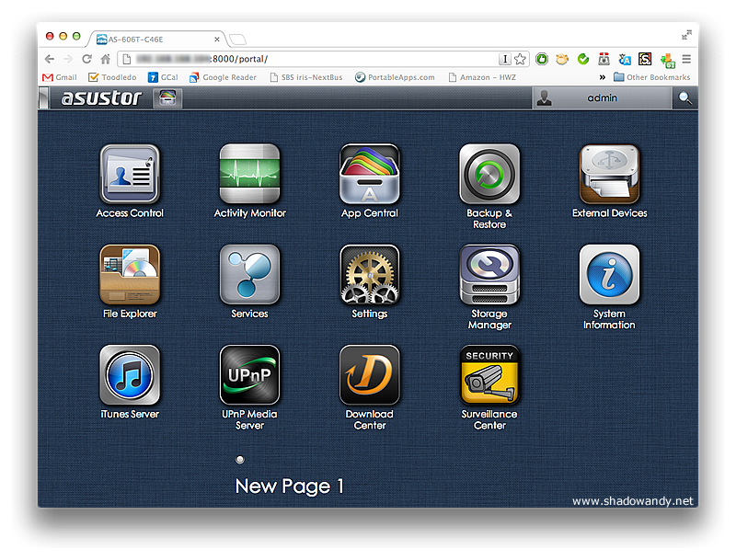Image resolution: width=736 pixels, height=560 pixels.
Task: Go to browser home page
Action: click(x=106, y=59)
